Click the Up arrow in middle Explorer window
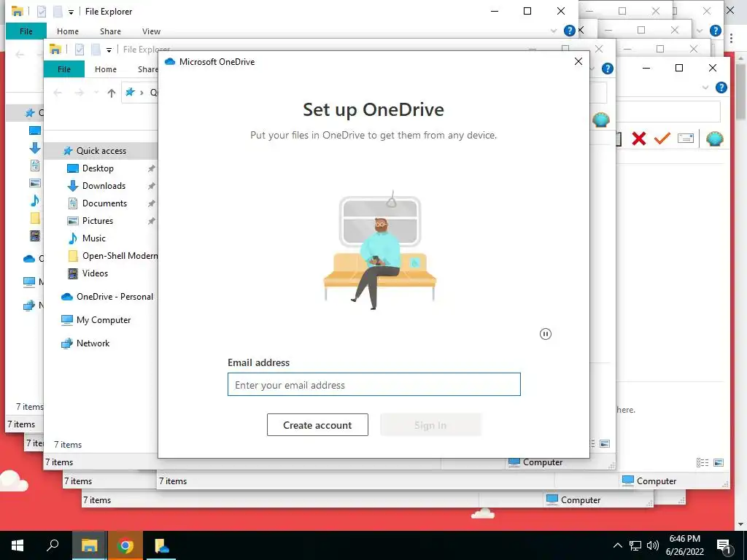Viewport: 747px width, 560px height. coord(112,93)
